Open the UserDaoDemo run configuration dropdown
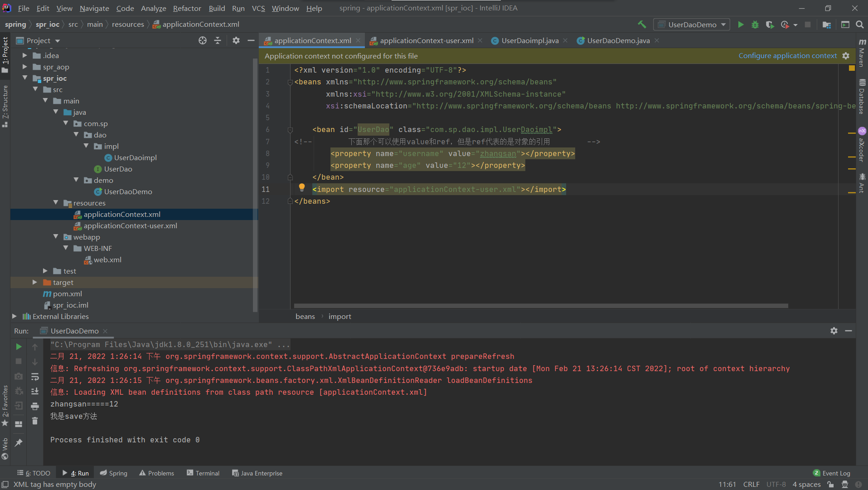868x490 pixels. (x=692, y=24)
